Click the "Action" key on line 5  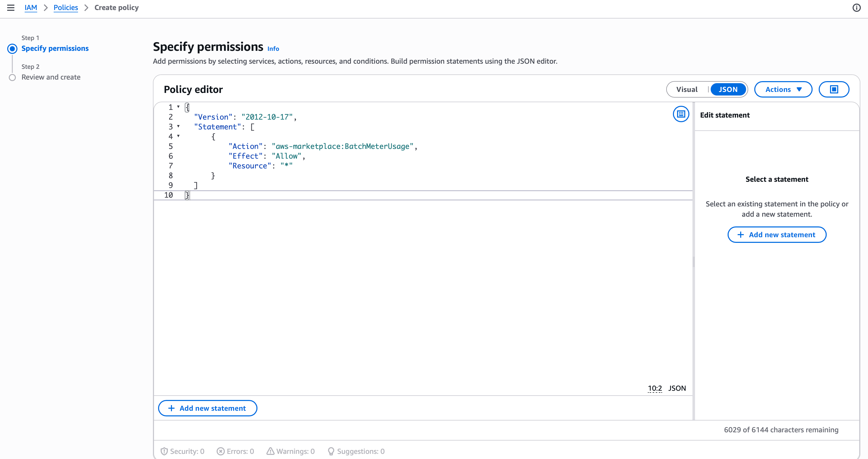click(x=245, y=146)
